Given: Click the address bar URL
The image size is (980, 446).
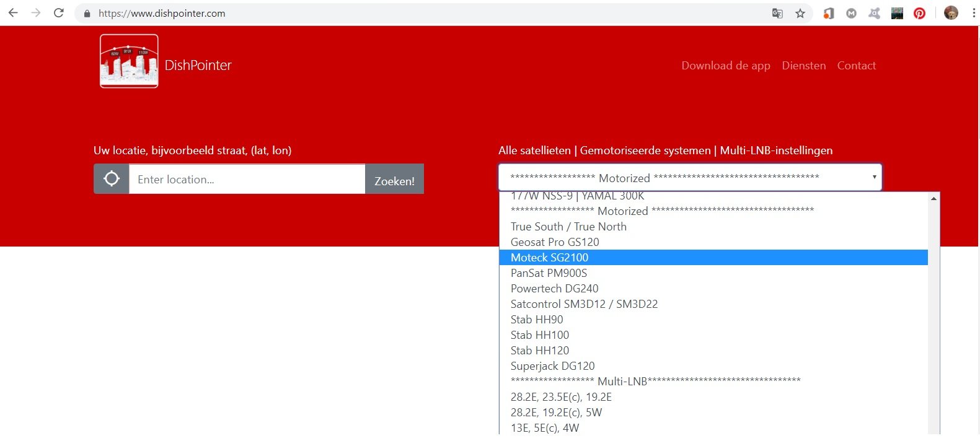Looking at the screenshot, I should [162, 14].
